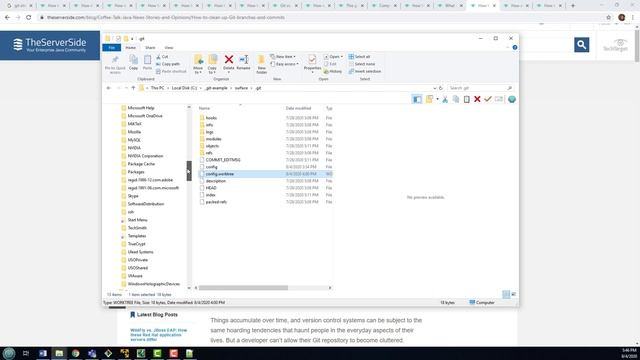Click the clipboard paste icon in secondary toolbar

pyautogui.click(x=467, y=99)
